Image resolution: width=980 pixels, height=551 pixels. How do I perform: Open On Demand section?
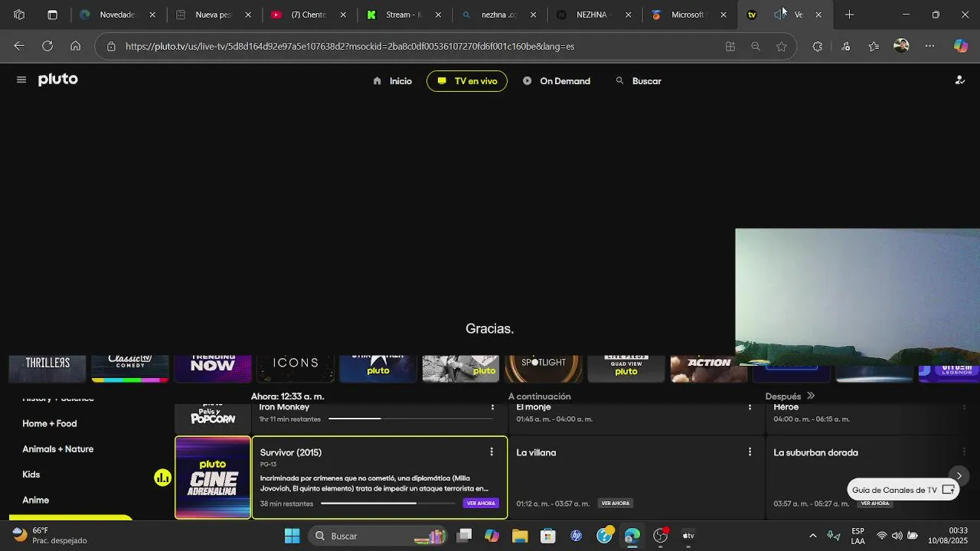[x=557, y=81]
